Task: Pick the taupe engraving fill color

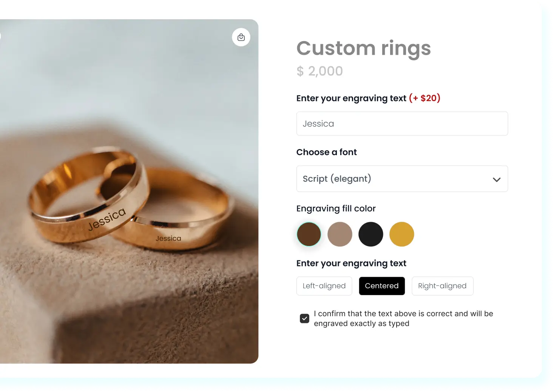Action: (x=340, y=234)
